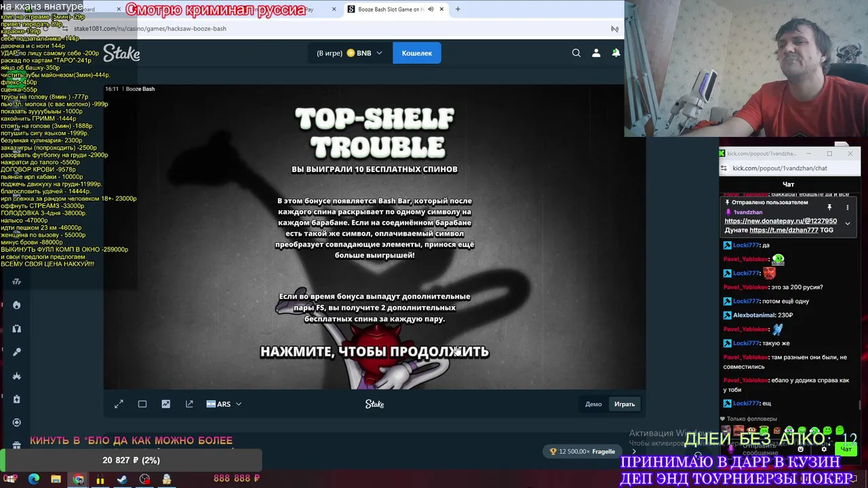
Task: Send the message with green Чат button
Action: 846,449
